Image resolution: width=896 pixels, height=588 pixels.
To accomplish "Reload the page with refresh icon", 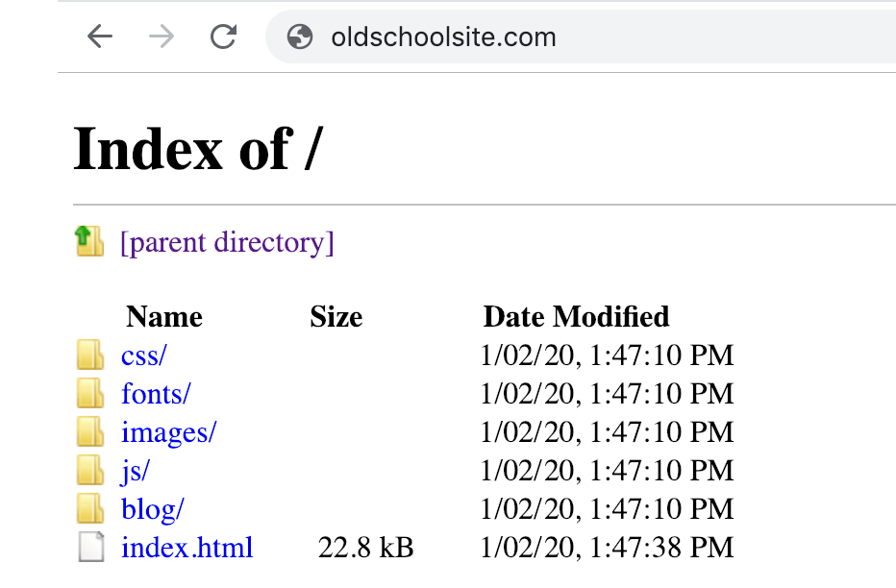I will point(223,37).
